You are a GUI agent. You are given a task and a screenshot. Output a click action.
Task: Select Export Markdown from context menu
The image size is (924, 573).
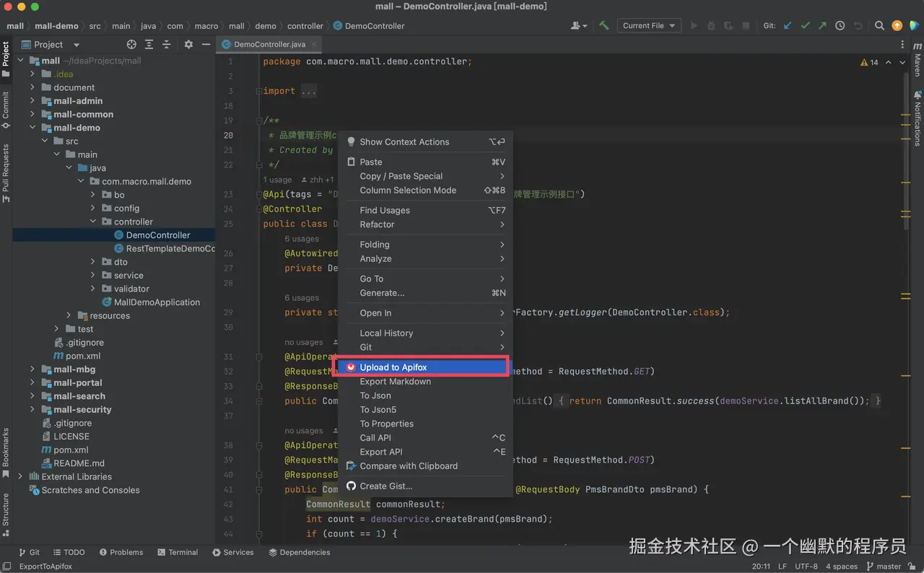tap(425, 381)
